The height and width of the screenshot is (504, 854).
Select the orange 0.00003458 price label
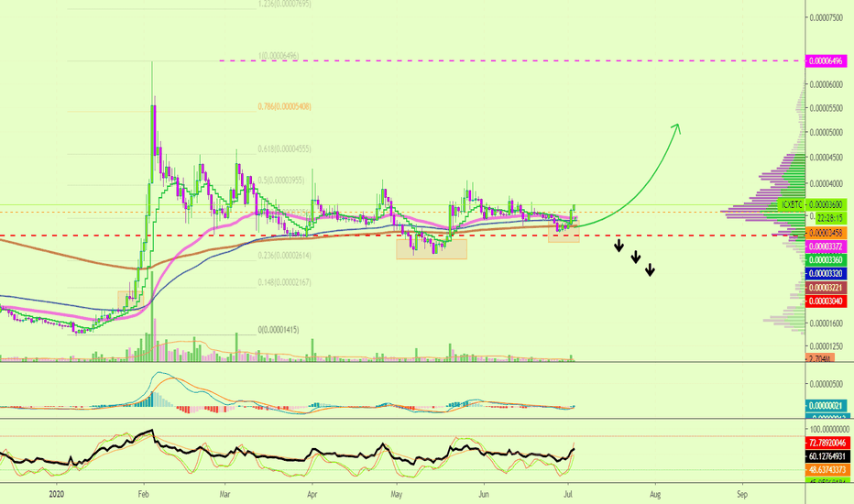tap(826, 233)
